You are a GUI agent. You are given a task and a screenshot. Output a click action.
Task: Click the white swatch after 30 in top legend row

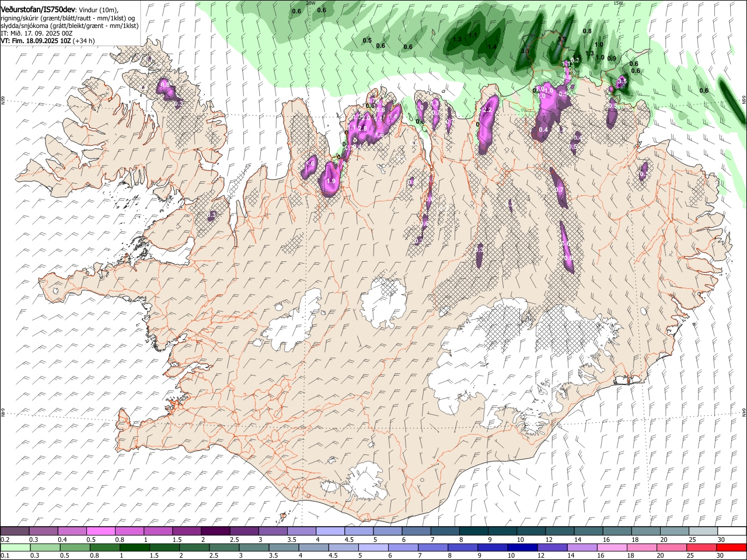click(x=731, y=531)
